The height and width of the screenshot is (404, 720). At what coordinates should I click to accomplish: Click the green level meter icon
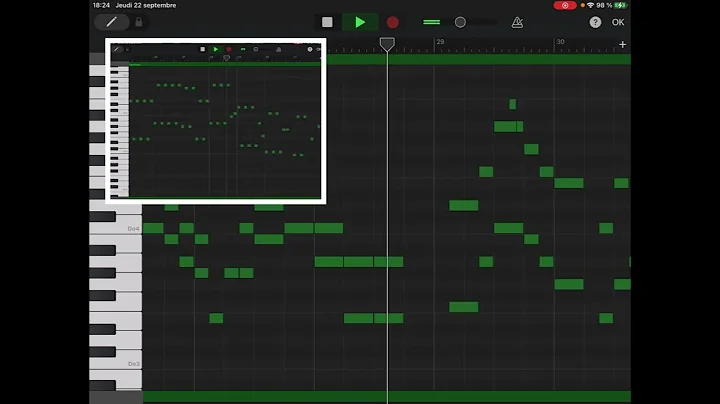pyautogui.click(x=431, y=22)
